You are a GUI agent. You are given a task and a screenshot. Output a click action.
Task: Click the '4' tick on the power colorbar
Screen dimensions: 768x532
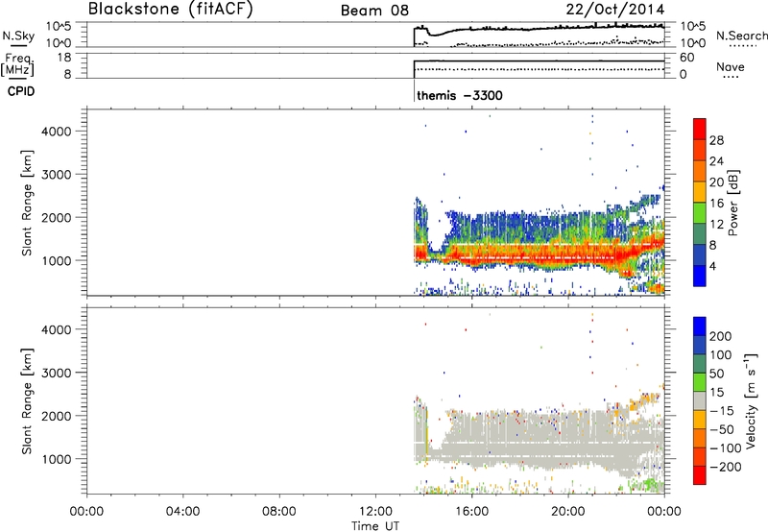click(x=712, y=266)
